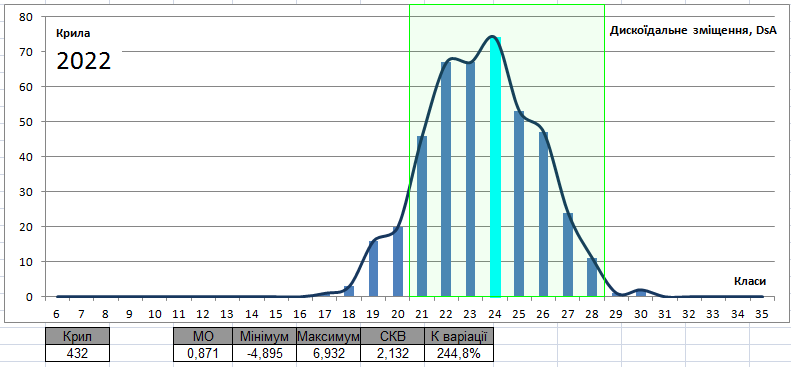Select the bar at class 21
This screenshot has width=791, height=367.
(422, 216)
